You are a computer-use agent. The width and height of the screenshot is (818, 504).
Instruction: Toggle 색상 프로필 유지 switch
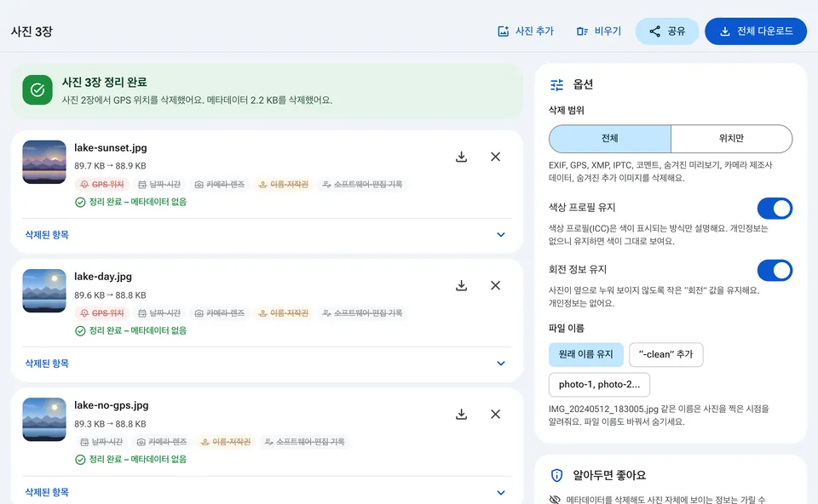775,209
